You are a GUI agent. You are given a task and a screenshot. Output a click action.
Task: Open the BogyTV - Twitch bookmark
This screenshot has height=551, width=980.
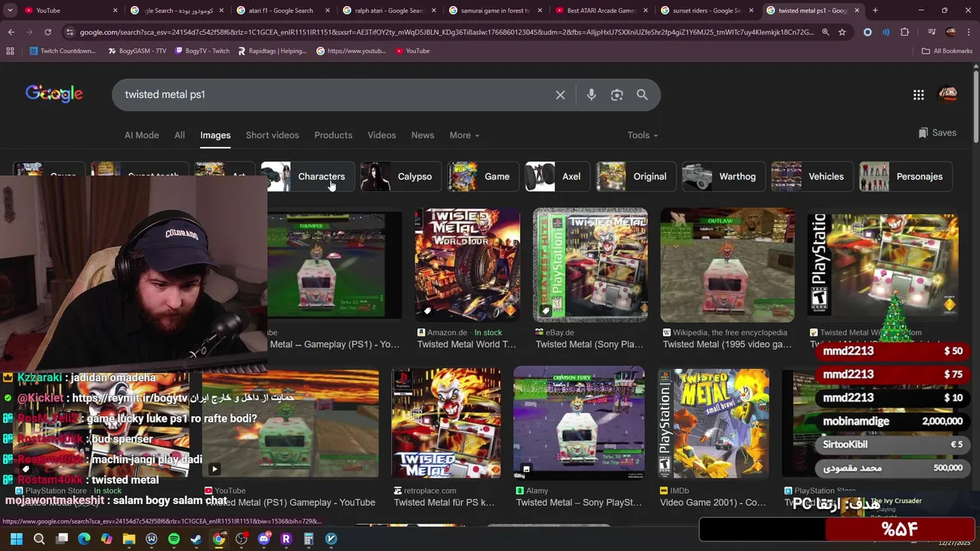pos(203,51)
